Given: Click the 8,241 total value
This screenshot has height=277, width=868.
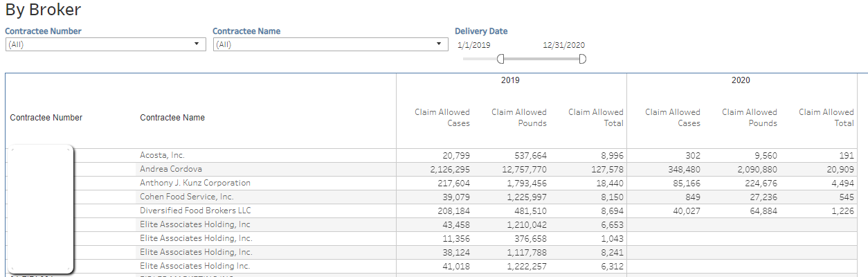Looking at the screenshot, I should click(x=612, y=253).
